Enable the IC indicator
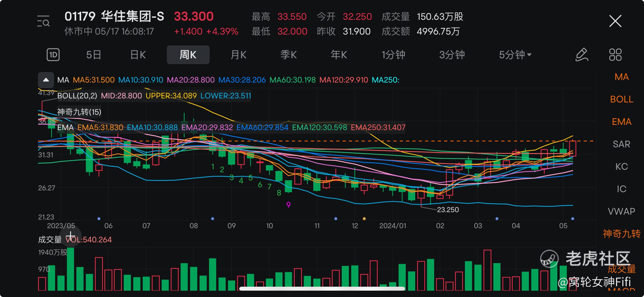The image size is (644, 297). tap(622, 189)
